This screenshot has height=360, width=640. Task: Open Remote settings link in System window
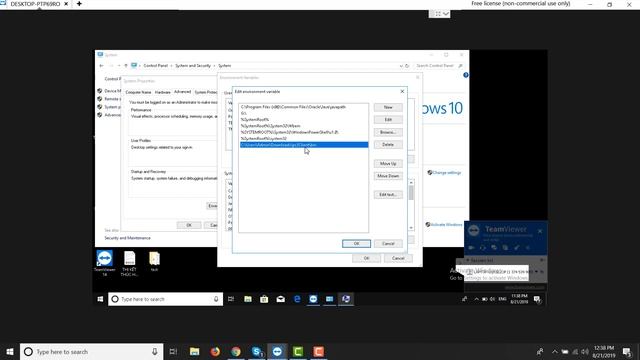tap(112, 99)
